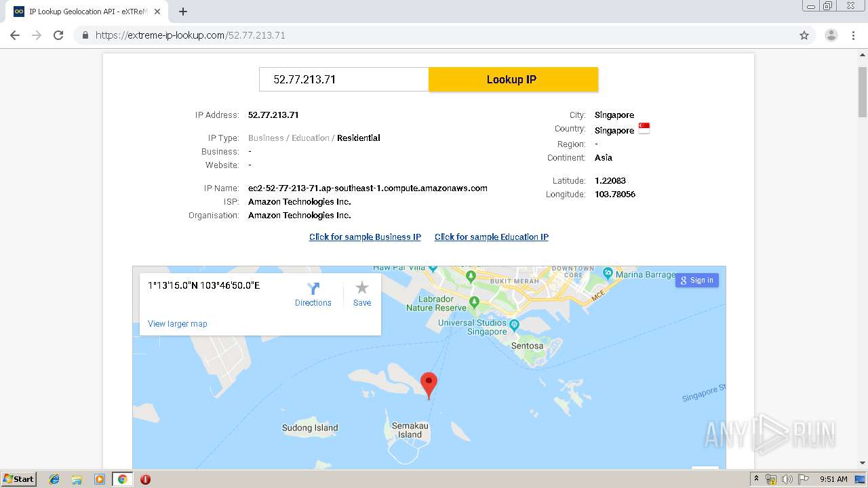Save map location with star icon
The width and height of the screenshot is (868, 488).
[362, 288]
